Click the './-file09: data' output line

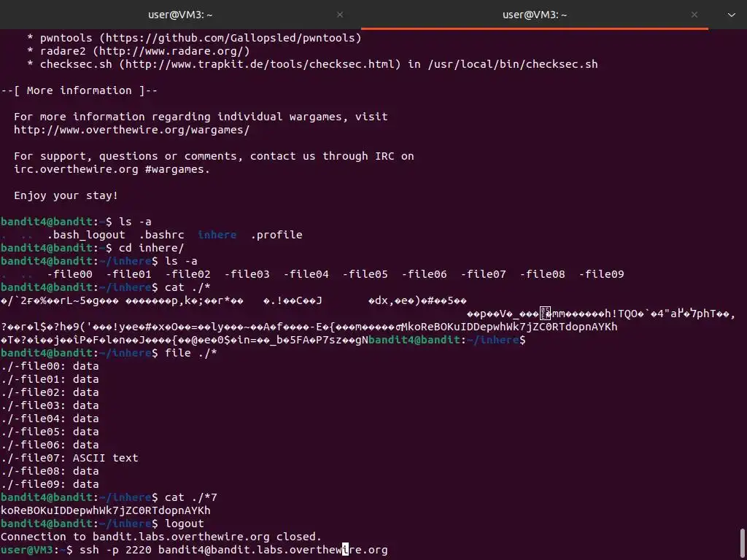pos(50,484)
